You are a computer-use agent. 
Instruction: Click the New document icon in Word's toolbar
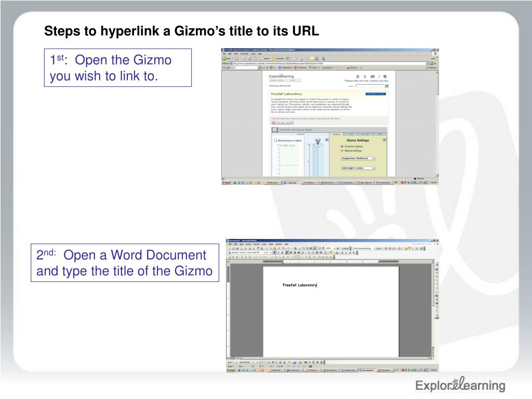tap(229, 248)
